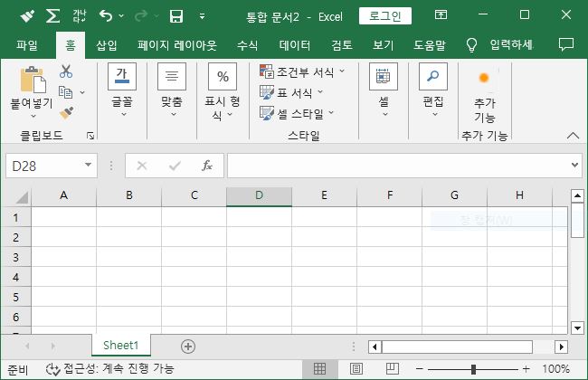This screenshot has height=380, width=588.
Task: Click the cancel X button in formula bar
Action: (x=142, y=166)
